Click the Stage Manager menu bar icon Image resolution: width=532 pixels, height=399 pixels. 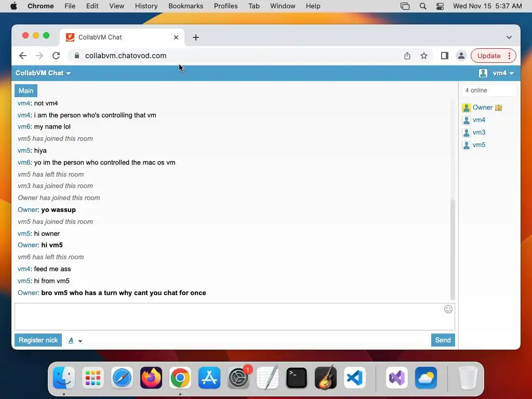pos(405,6)
